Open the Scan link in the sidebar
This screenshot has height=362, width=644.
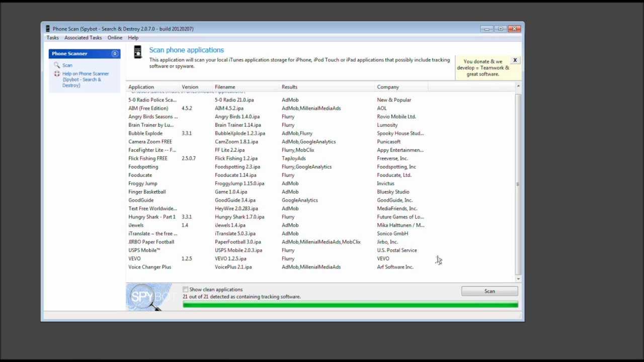pyautogui.click(x=67, y=65)
